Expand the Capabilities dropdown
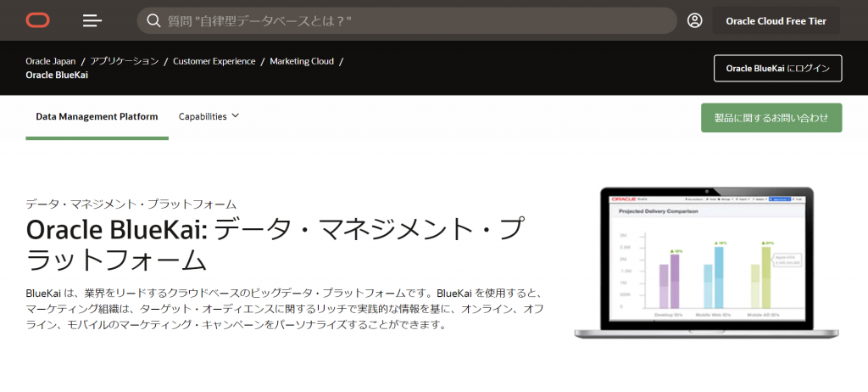The width and height of the screenshot is (868, 392). (209, 116)
